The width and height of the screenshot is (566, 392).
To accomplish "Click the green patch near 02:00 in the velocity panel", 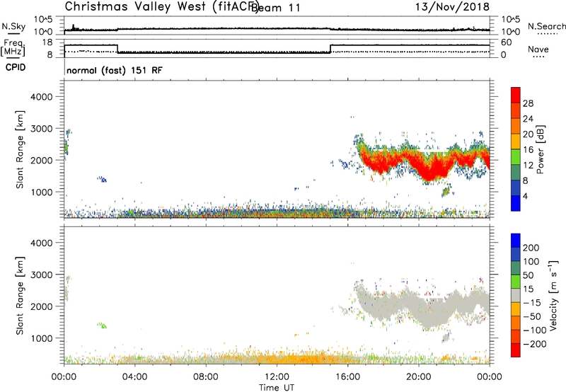I will (x=103, y=325).
